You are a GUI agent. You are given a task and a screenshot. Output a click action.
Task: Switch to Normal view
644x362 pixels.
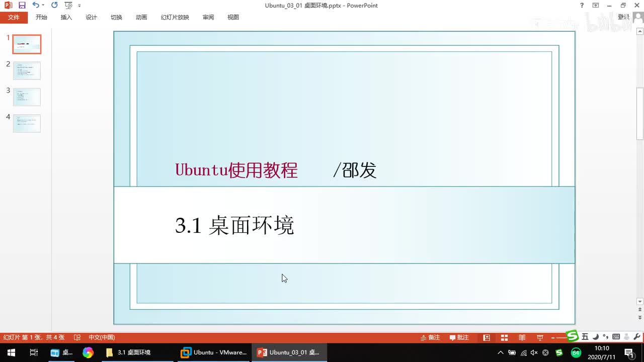point(487,337)
